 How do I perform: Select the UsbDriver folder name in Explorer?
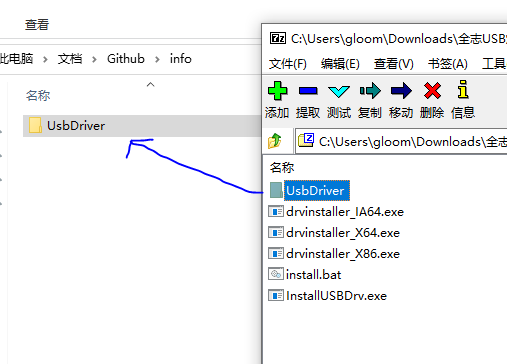76,126
